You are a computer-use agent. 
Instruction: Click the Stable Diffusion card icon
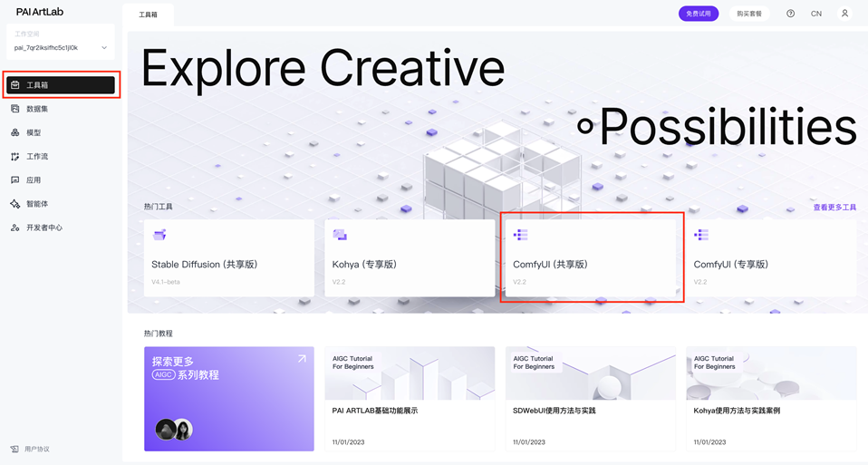click(x=159, y=235)
